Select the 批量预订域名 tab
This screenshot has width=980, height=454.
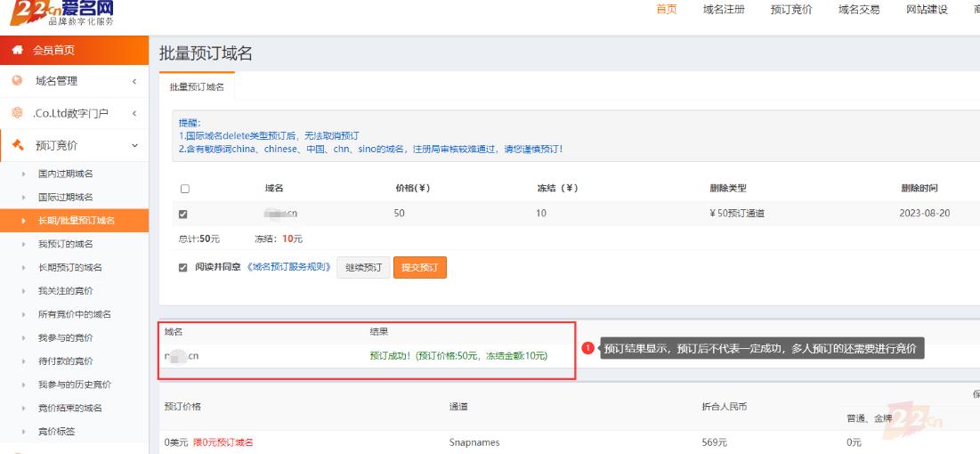(x=197, y=87)
